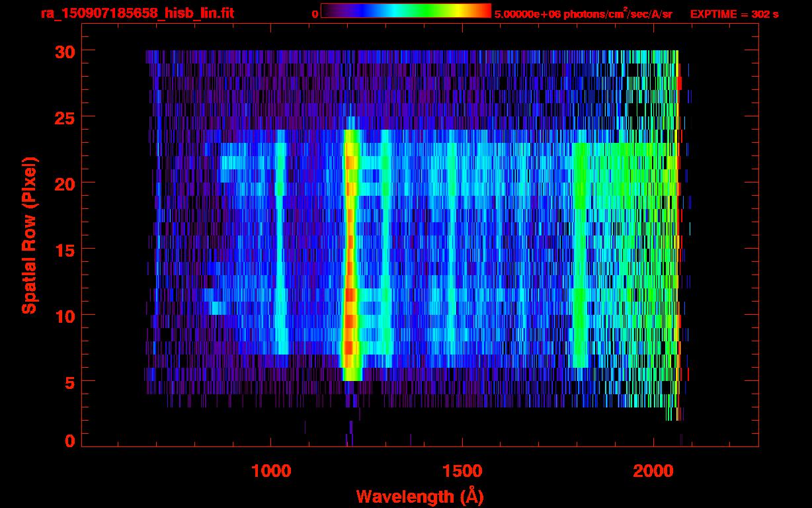This screenshot has width=812, height=508.
Task: Click the 1500 wavelength tick label
Action: coord(462,471)
